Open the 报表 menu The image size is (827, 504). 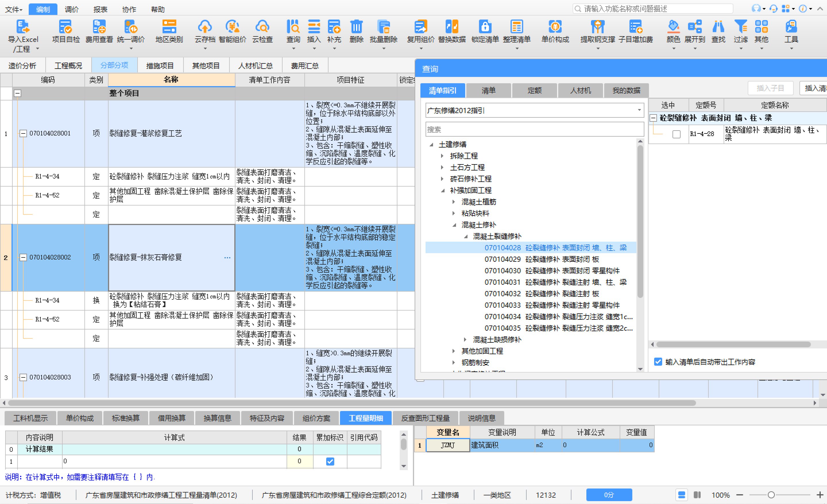(x=100, y=9)
